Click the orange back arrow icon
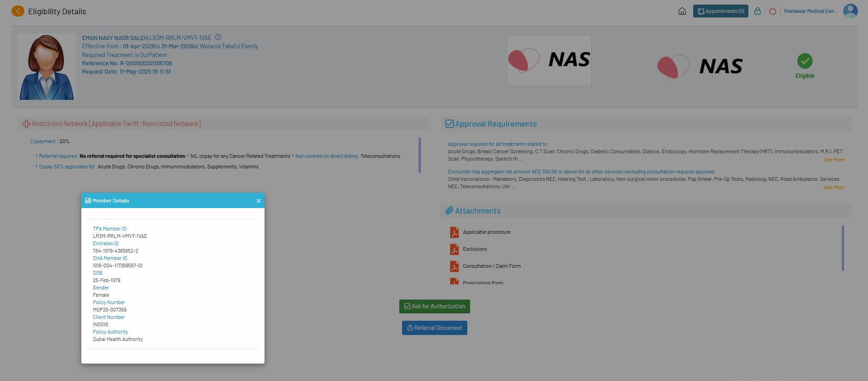868x381 pixels. (x=17, y=11)
